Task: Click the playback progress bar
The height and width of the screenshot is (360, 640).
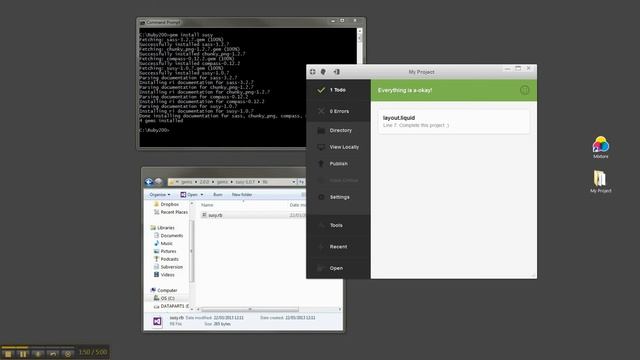Action: tap(38, 348)
